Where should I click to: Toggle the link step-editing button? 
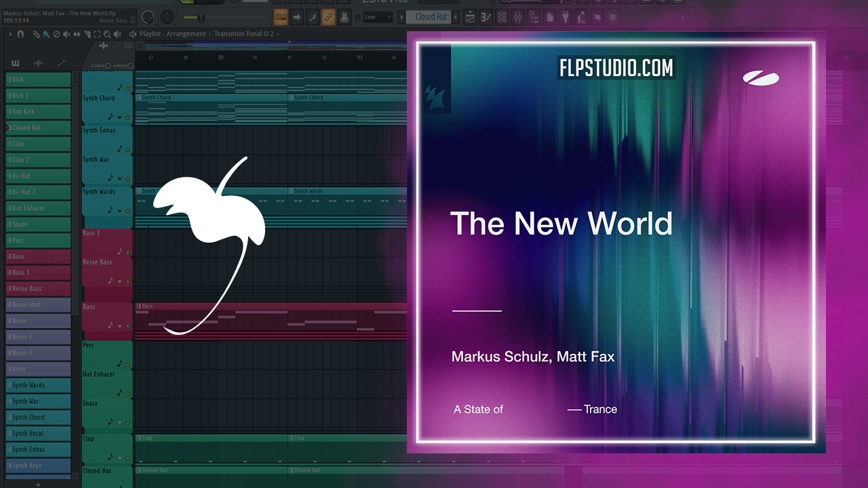tap(328, 16)
